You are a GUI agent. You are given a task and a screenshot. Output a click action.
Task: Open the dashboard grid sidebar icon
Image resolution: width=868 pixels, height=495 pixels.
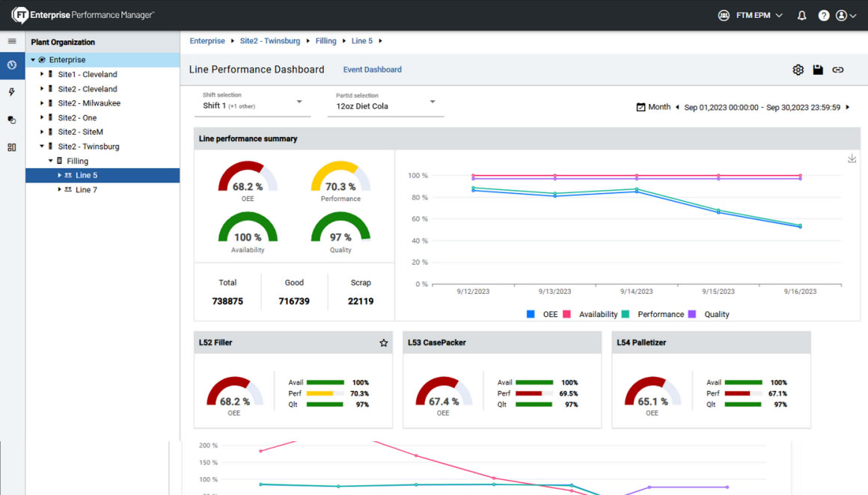pos(12,147)
